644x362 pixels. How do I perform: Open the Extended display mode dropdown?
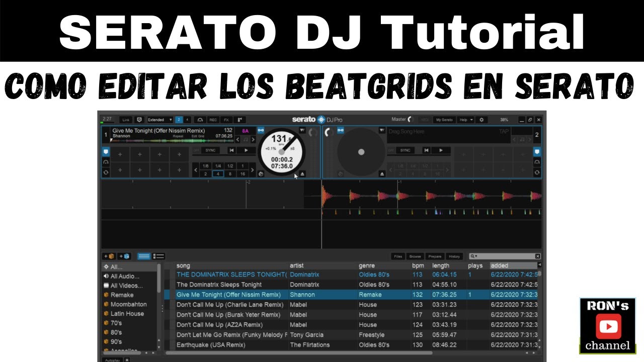click(x=160, y=120)
